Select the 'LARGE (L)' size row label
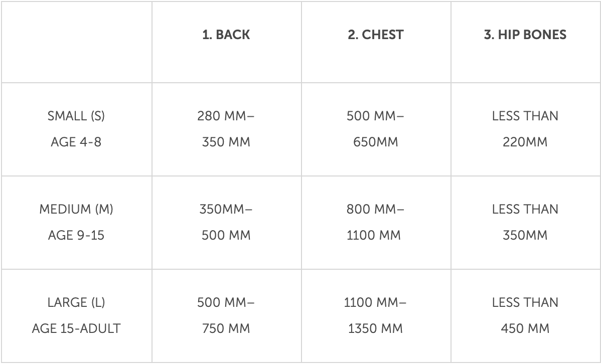601x364 pixels. coord(76,302)
